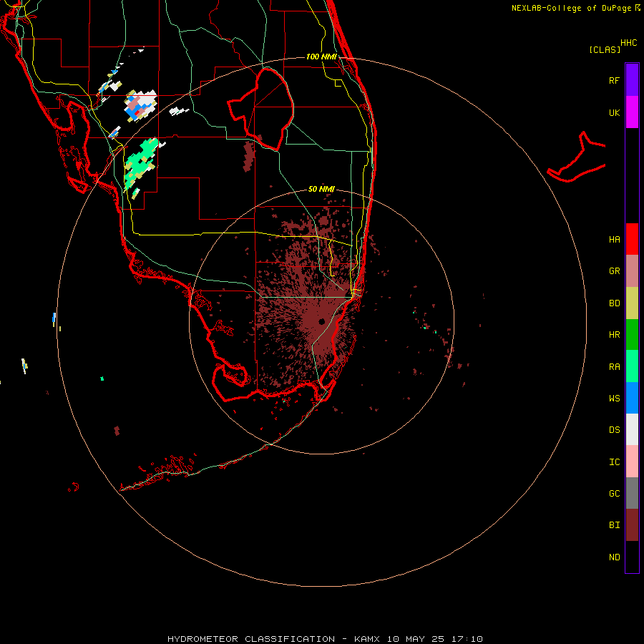Click the RF purple legend swatch
This screenshot has height=644, width=644.
(x=632, y=80)
